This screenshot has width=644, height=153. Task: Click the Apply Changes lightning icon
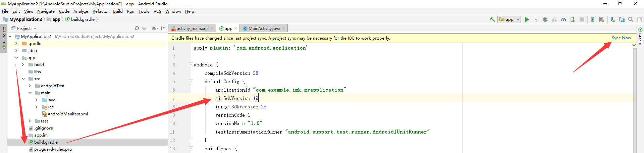pyautogui.click(x=536, y=19)
